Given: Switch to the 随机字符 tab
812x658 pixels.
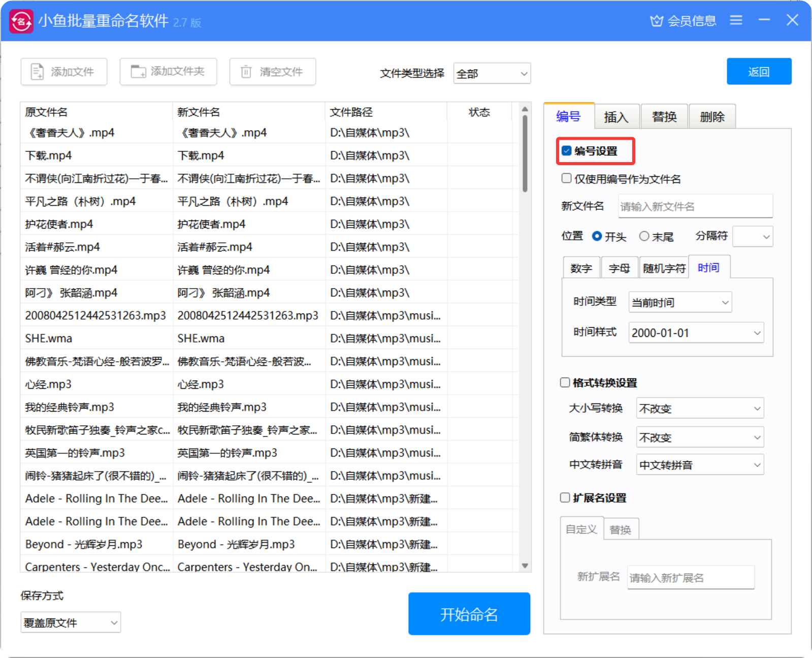Looking at the screenshot, I should point(664,268).
